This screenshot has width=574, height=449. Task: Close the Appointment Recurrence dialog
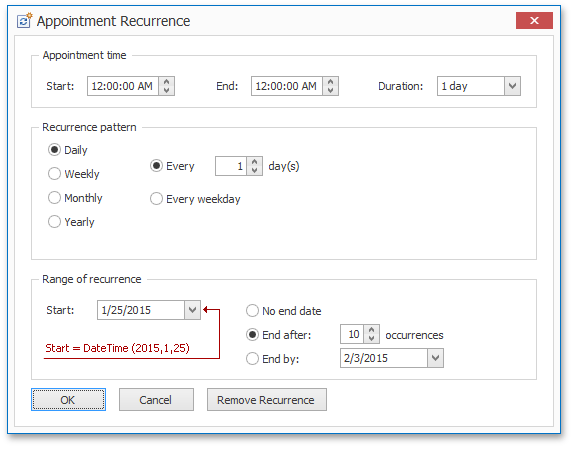click(534, 20)
